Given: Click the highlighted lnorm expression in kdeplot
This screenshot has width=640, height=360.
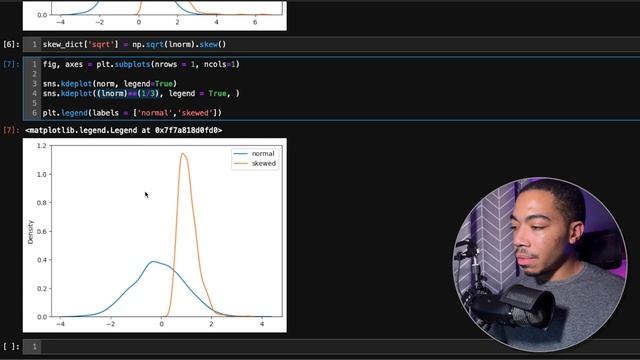Looking at the screenshot, I should (x=127, y=93).
